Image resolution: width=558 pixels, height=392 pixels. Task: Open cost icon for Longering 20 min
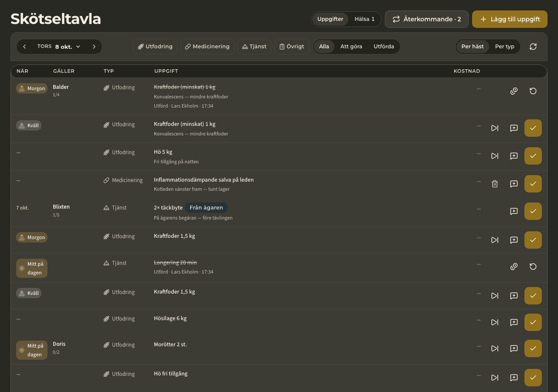[x=514, y=267]
